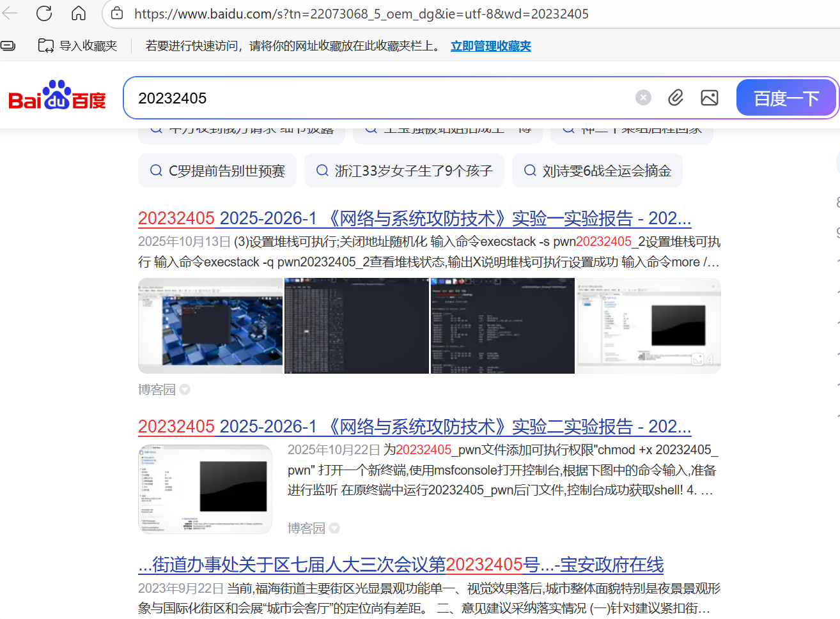Open 宝安政府在线 result title link

coord(401,565)
